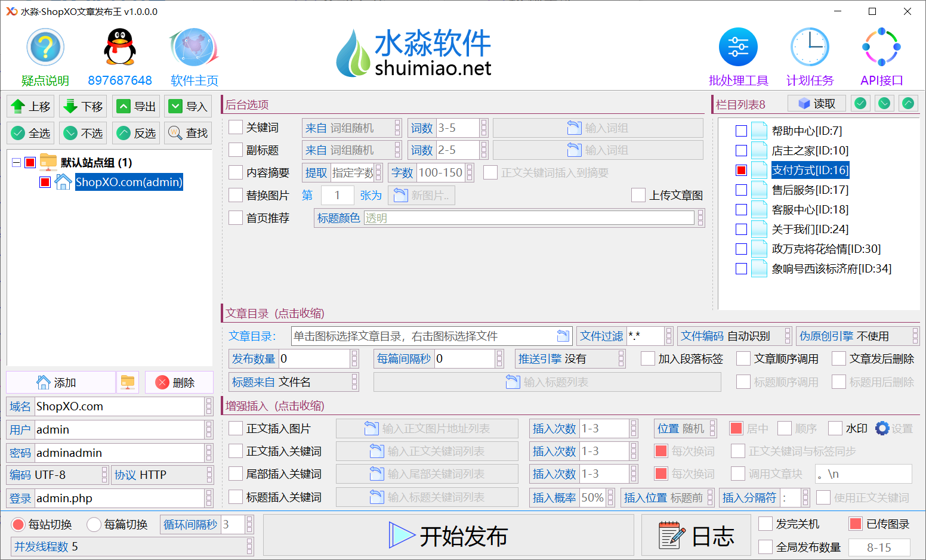Click the 下移 move down button
This screenshot has height=560, width=926.
pyautogui.click(x=83, y=107)
